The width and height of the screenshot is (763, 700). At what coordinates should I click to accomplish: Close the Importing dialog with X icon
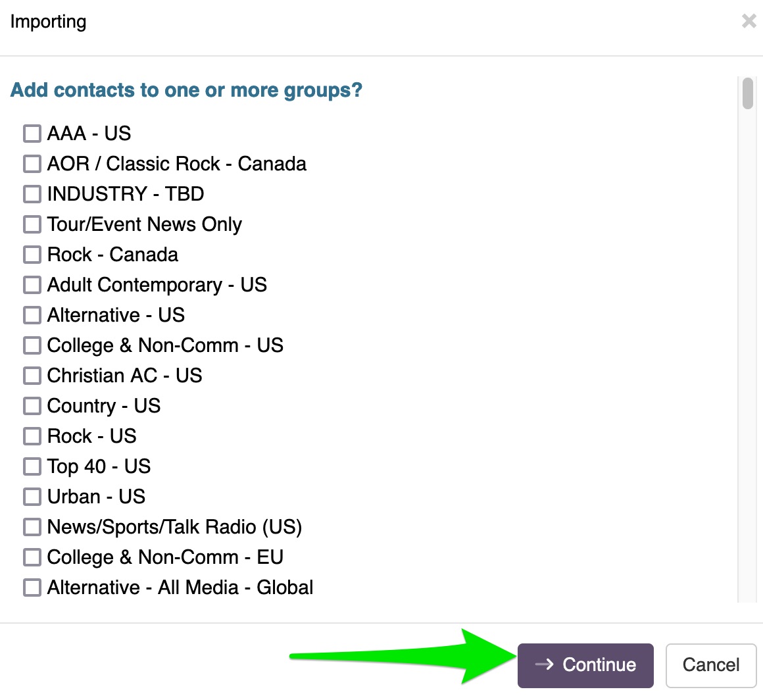point(749,22)
